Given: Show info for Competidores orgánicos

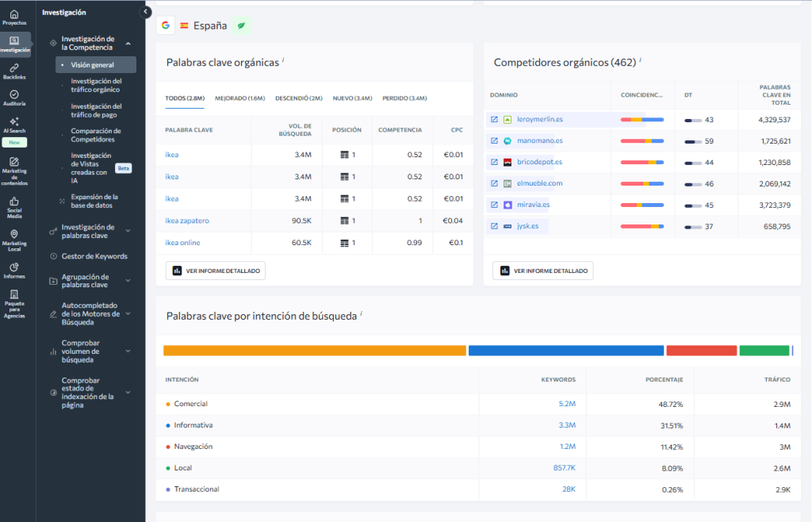Looking at the screenshot, I should coord(640,59).
